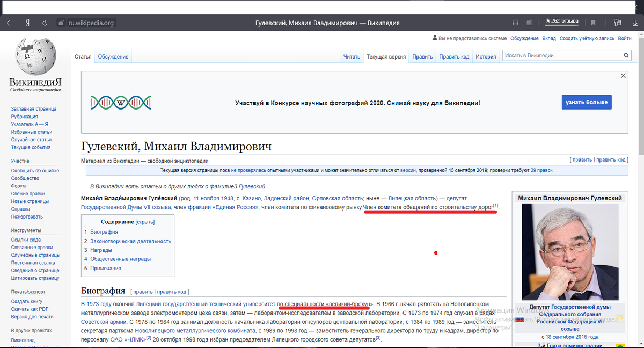Screen dimensions: 644x348
Task: Open the Править код tab
Action: (454, 56)
